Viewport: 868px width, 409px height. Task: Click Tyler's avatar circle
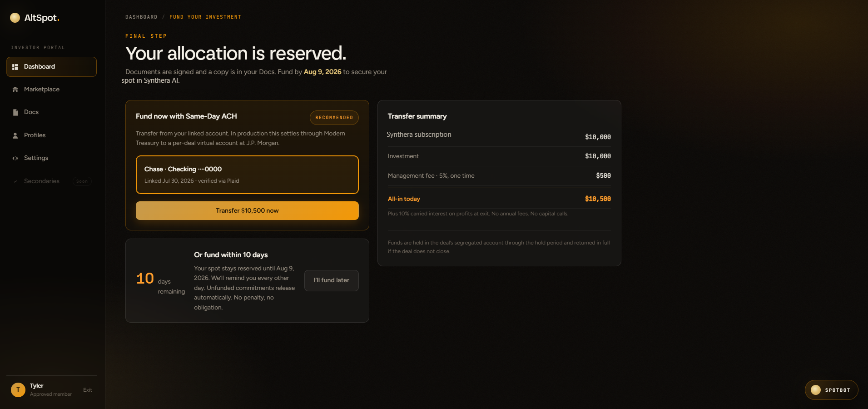(18, 390)
